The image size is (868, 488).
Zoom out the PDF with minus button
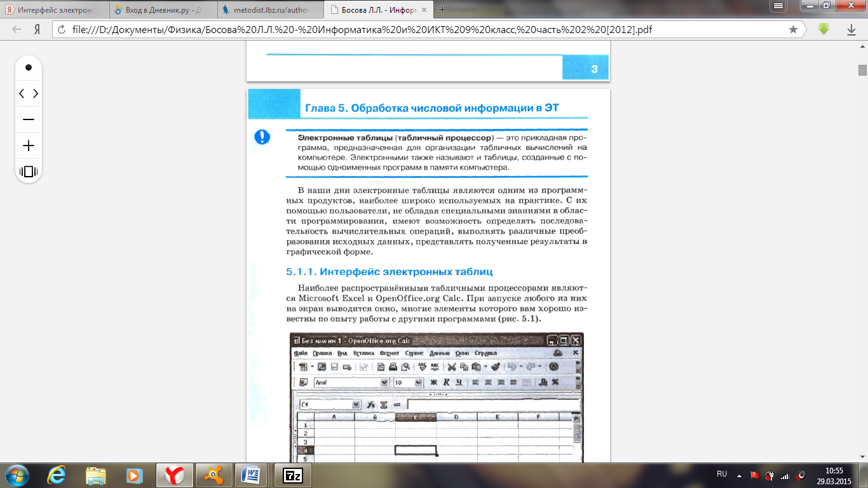click(x=29, y=119)
